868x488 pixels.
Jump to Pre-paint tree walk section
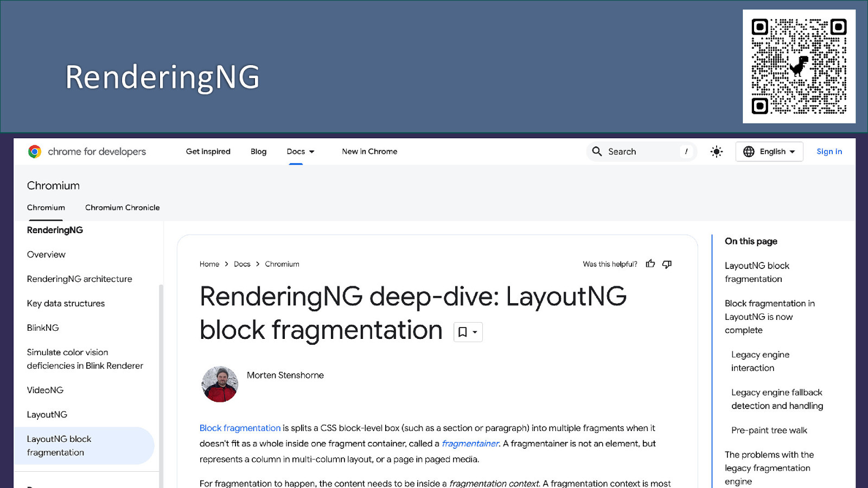coord(769,430)
